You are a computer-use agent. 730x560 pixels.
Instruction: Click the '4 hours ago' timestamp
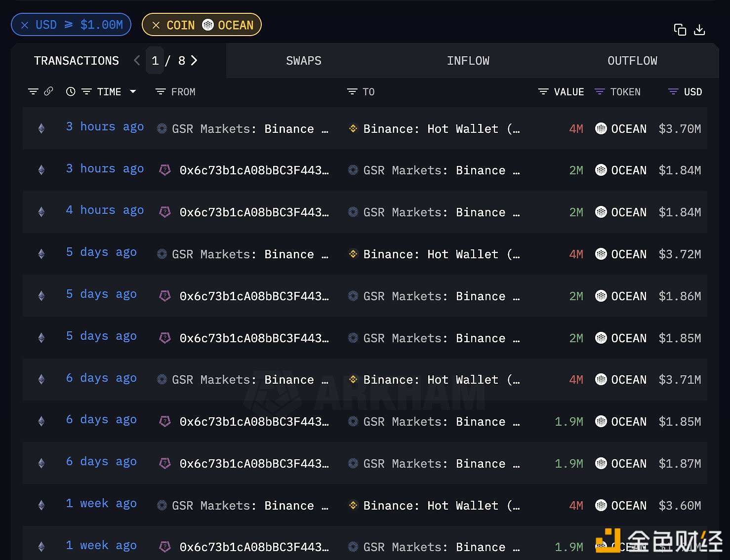click(105, 210)
